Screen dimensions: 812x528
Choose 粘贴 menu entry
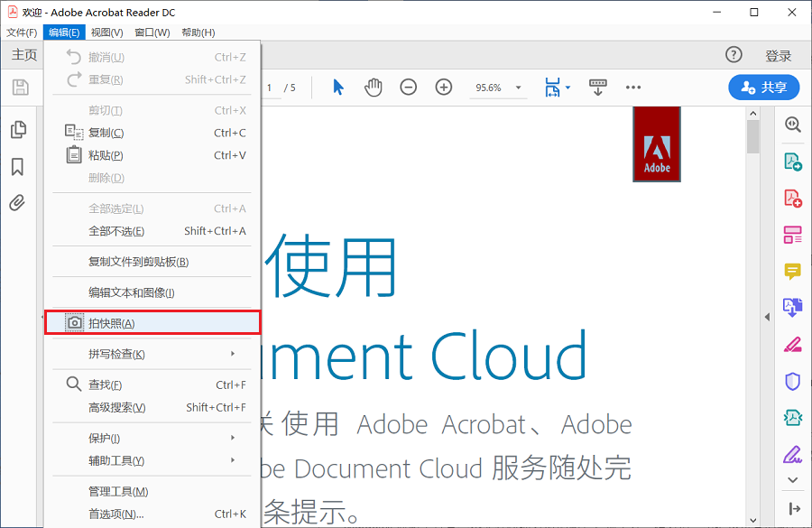point(152,155)
